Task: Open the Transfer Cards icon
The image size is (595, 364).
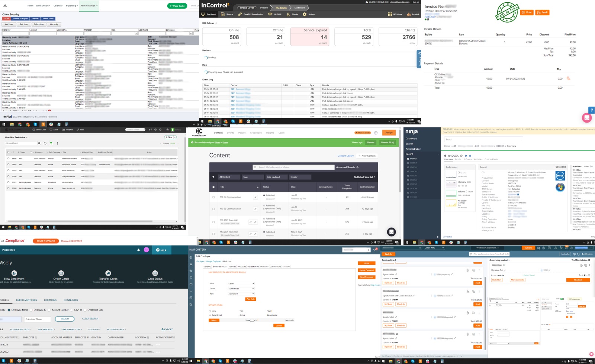Action: point(108,273)
